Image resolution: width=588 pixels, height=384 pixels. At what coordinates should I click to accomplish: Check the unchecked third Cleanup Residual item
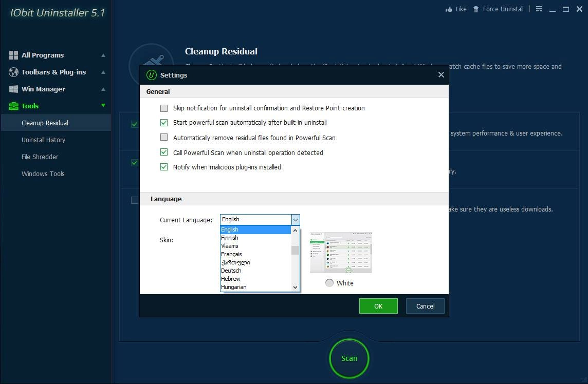pos(135,200)
